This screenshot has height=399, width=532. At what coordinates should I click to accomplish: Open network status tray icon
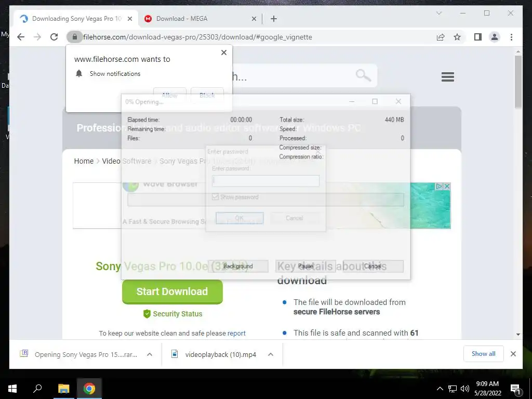tap(453, 389)
